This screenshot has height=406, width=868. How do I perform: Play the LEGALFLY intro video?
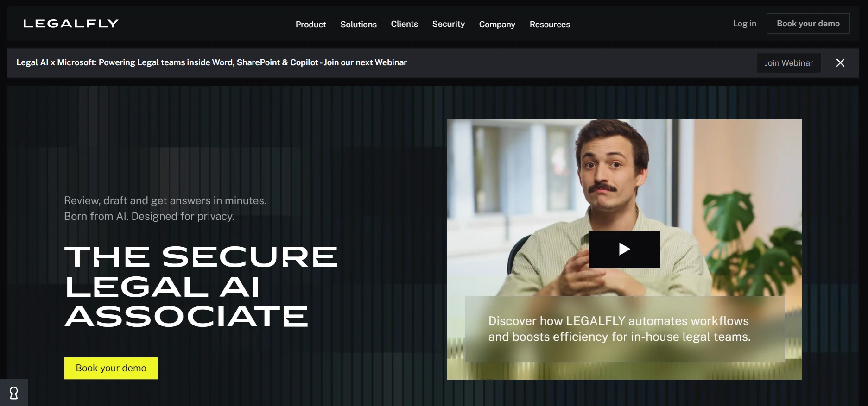pyautogui.click(x=624, y=250)
